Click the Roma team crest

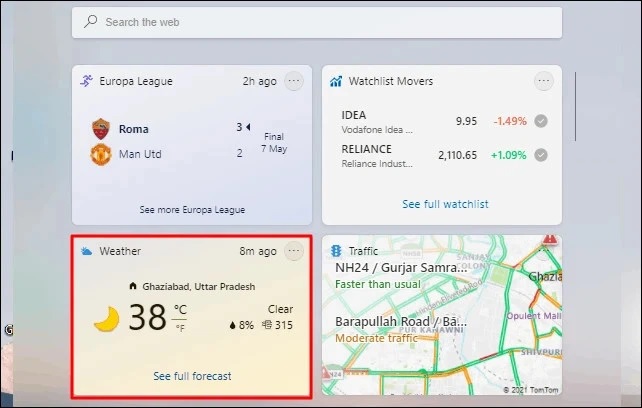pos(101,129)
